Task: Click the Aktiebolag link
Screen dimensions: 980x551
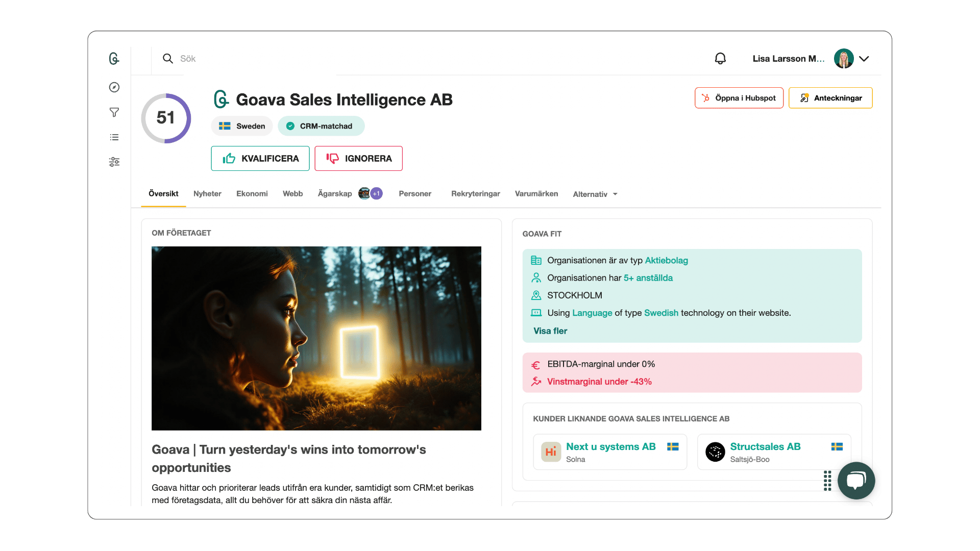Action: tap(667, 261)
